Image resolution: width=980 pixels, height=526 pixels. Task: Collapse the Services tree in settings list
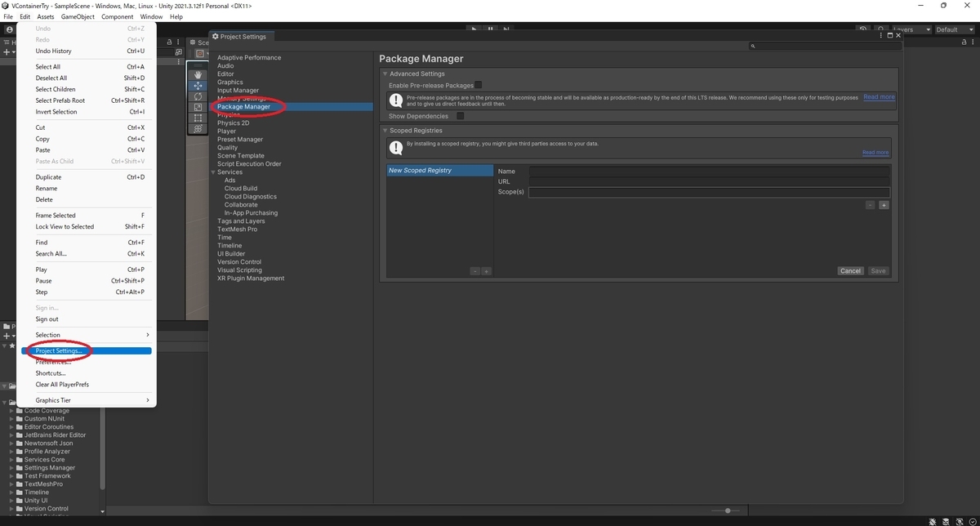click(x=213, y=172)
